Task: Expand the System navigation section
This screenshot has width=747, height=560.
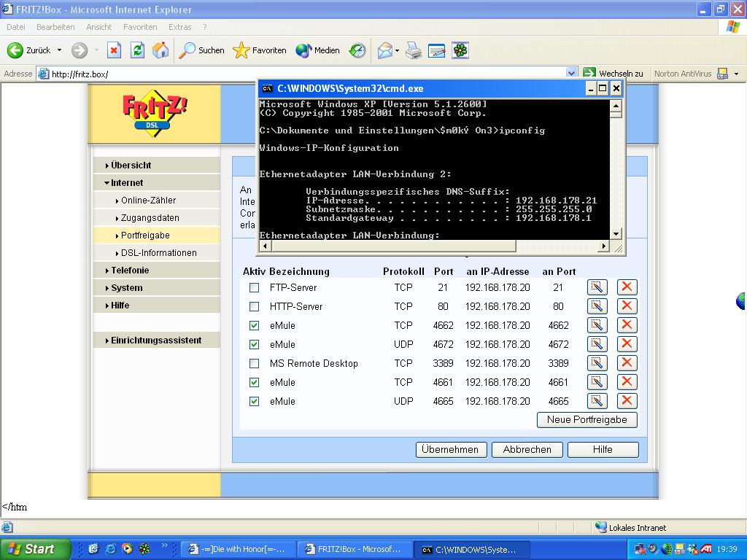Action: click(x=127, y=288)
